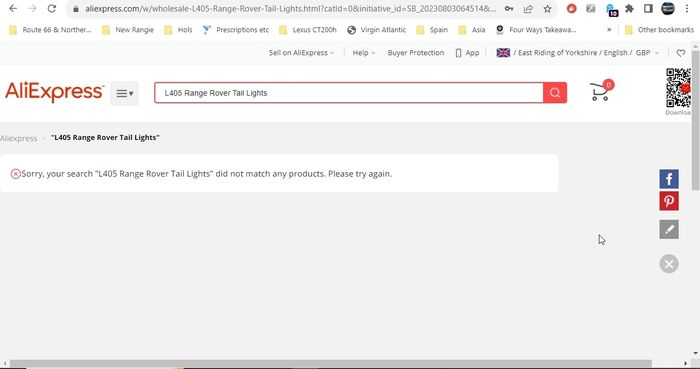Click the grey pencil feedback icon
Image resolution: width=700 pixels, height=369 pixels.
tap(669, 229)
